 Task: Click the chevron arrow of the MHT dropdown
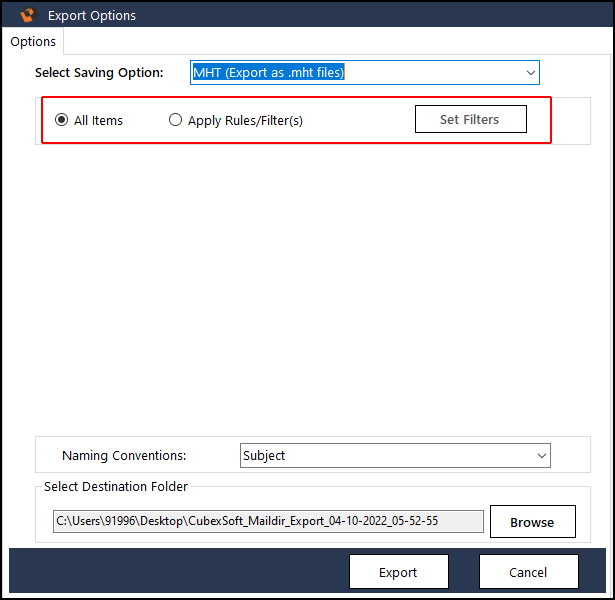(529, 72)
